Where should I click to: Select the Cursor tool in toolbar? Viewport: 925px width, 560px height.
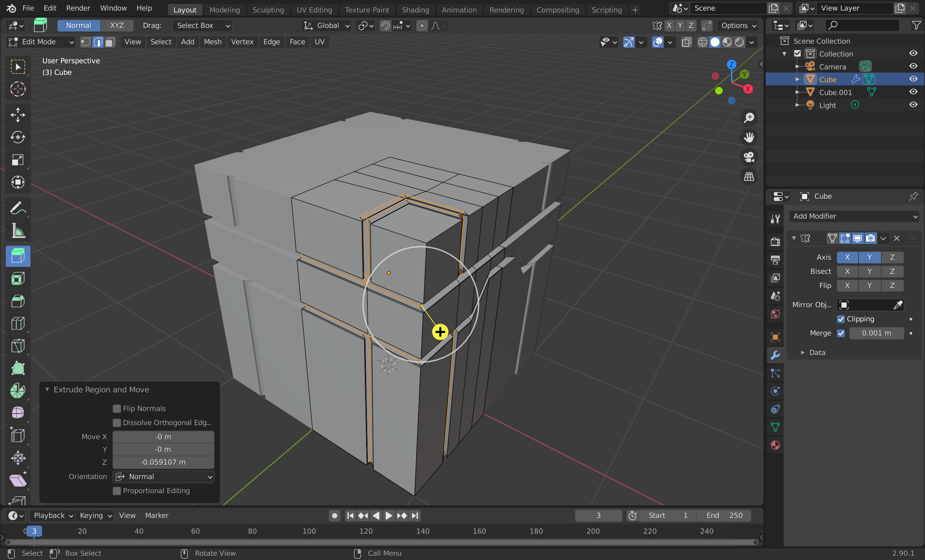18,89
